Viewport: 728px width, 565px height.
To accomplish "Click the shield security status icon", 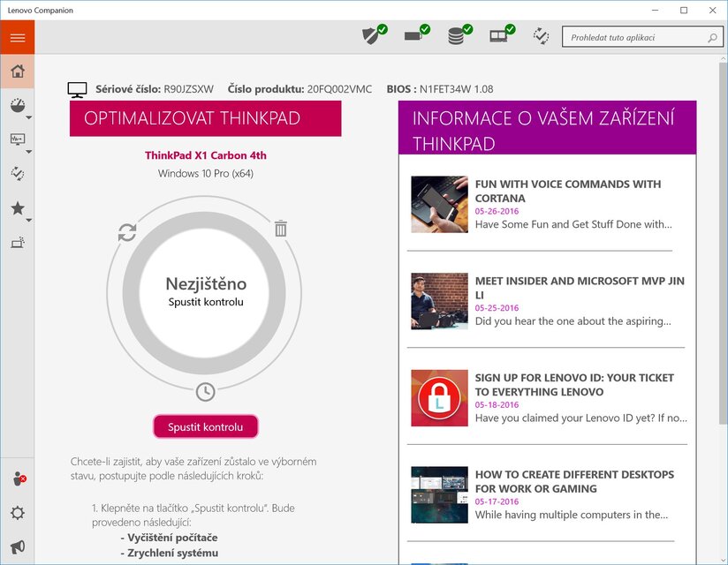I will click(373, 35).
